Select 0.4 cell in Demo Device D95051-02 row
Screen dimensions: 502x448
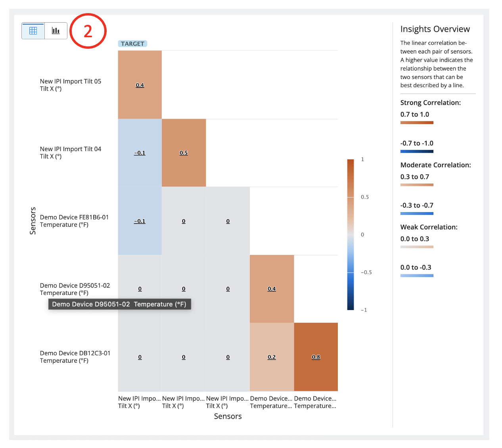272,289
